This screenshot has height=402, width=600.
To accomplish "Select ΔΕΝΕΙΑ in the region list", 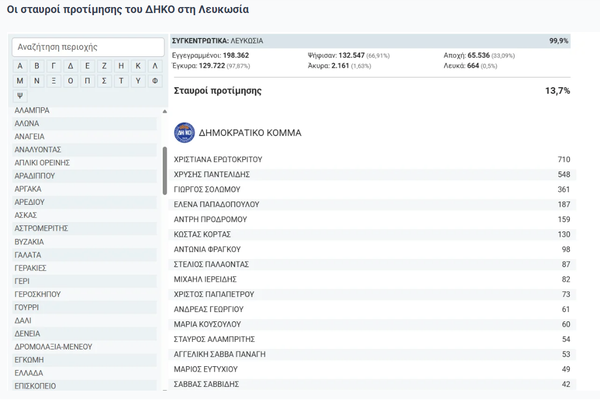I will click(85, 334).
